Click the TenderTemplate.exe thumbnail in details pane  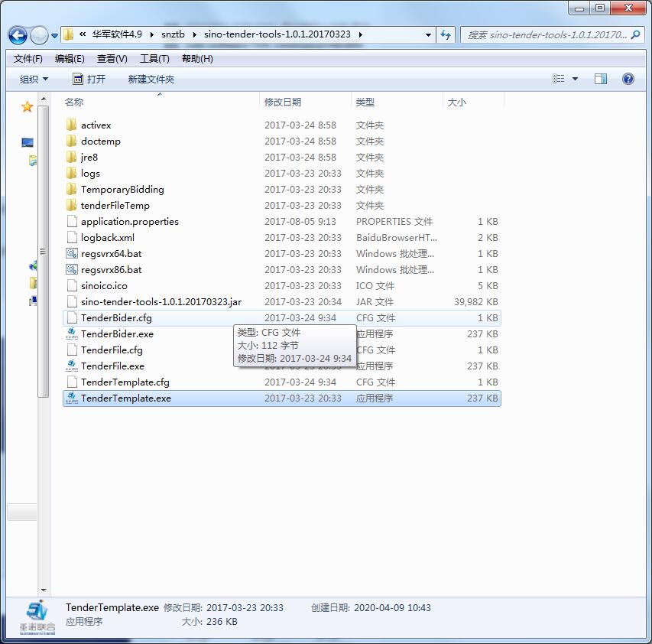[37, 617]
